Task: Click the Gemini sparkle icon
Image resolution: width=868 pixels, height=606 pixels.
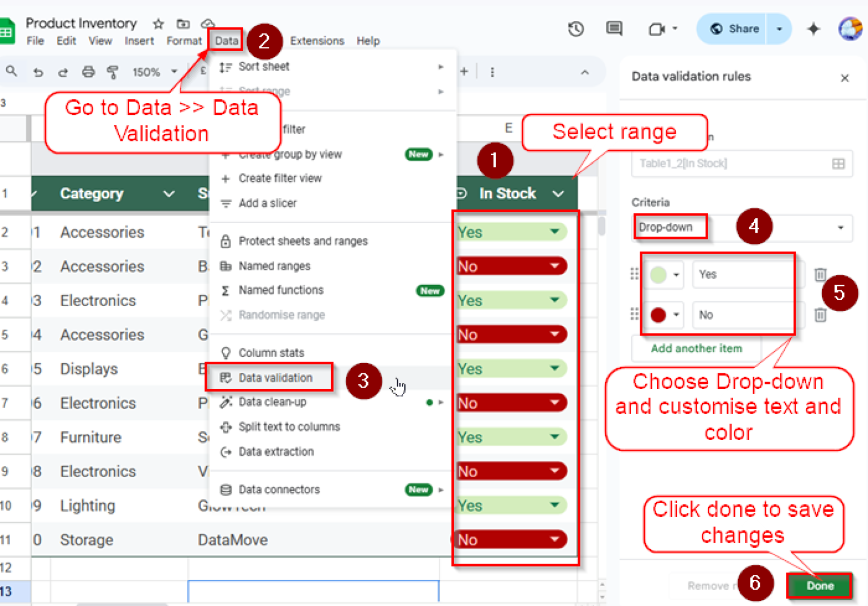Action: click(x=814, y=29)
